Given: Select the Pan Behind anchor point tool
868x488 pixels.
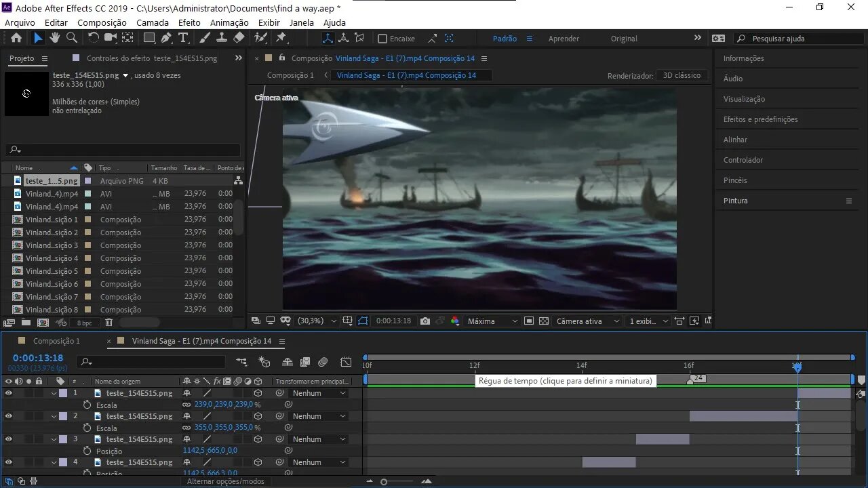Looking at the screenshot, I should click(x=127, y=38).
